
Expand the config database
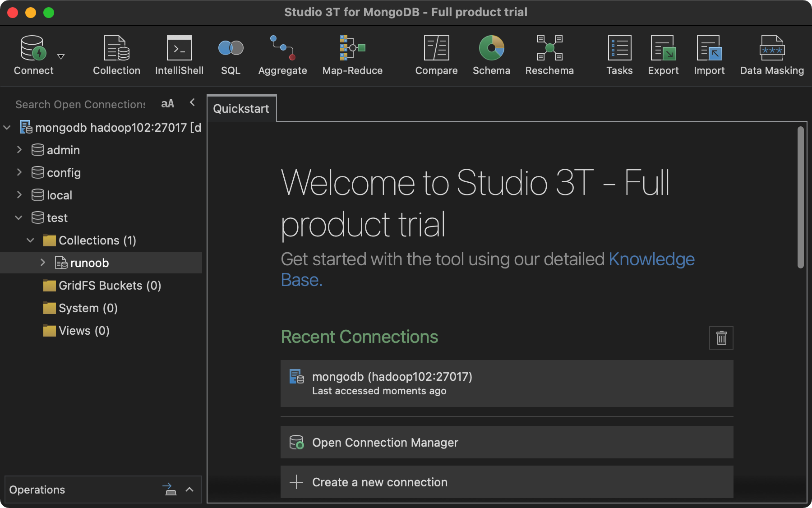pyautogui.click(x=19, y=172)
